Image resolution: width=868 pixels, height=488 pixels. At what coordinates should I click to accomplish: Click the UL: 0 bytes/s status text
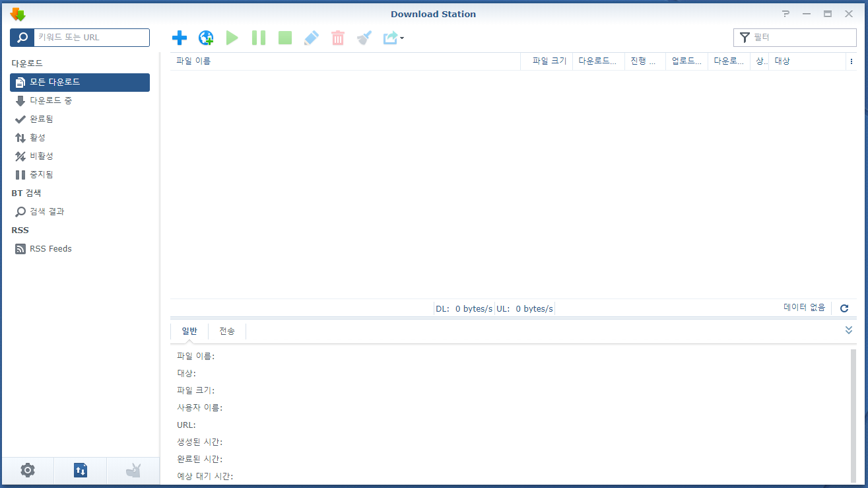(525, 308)
